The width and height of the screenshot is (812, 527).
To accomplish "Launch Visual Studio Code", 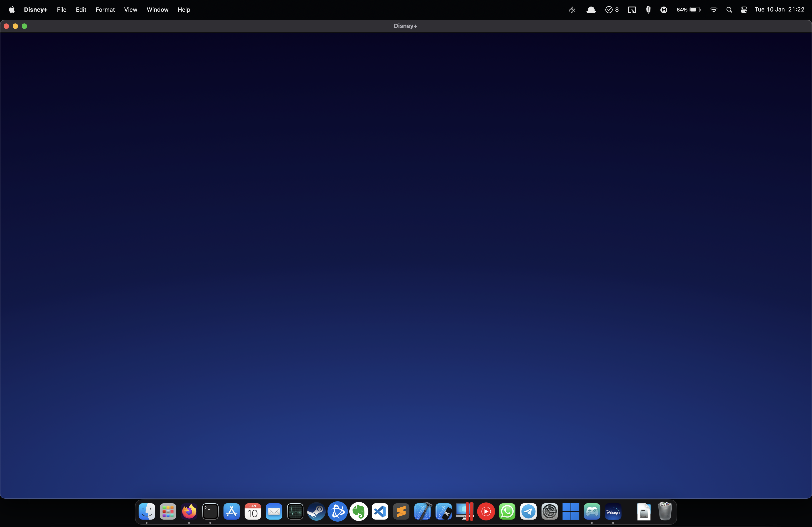I will point(380,512).
